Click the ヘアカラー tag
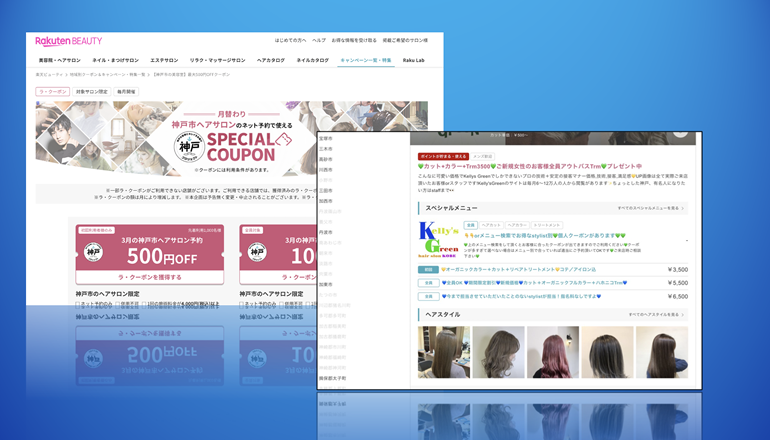This screenshot has width=770, height=440. tap(517, 225)
